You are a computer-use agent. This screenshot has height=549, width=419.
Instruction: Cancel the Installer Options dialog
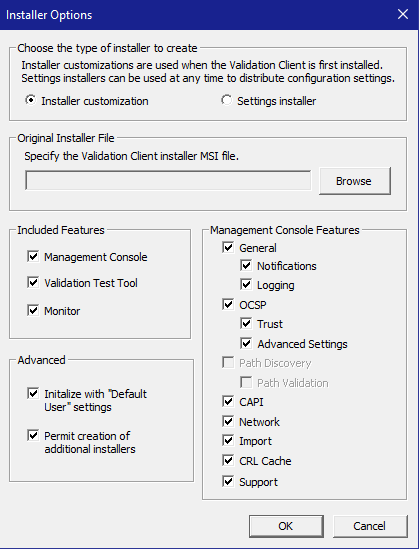point(370,526)
